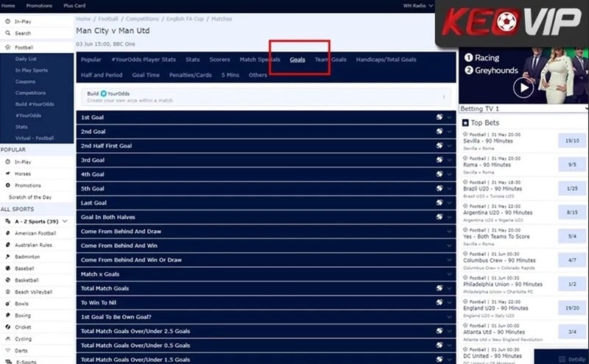Click the Bowls sport icon
Screen dimensions: 589x364
click(7, 304)
